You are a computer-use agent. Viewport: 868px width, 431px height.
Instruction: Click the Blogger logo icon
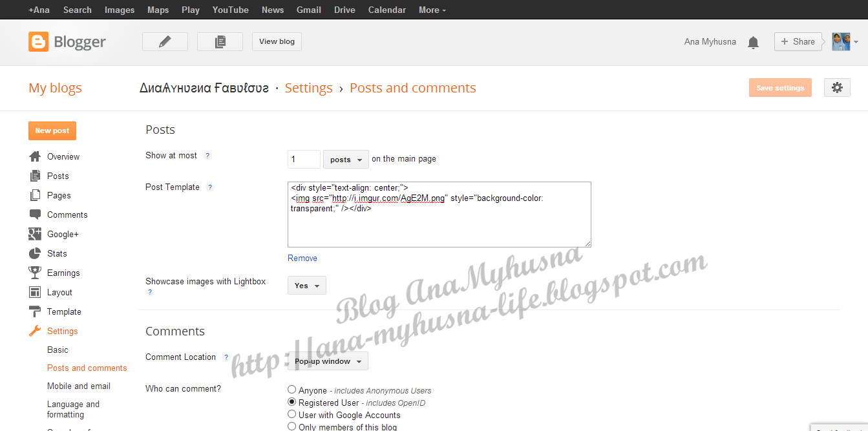[x=38, y=42]
